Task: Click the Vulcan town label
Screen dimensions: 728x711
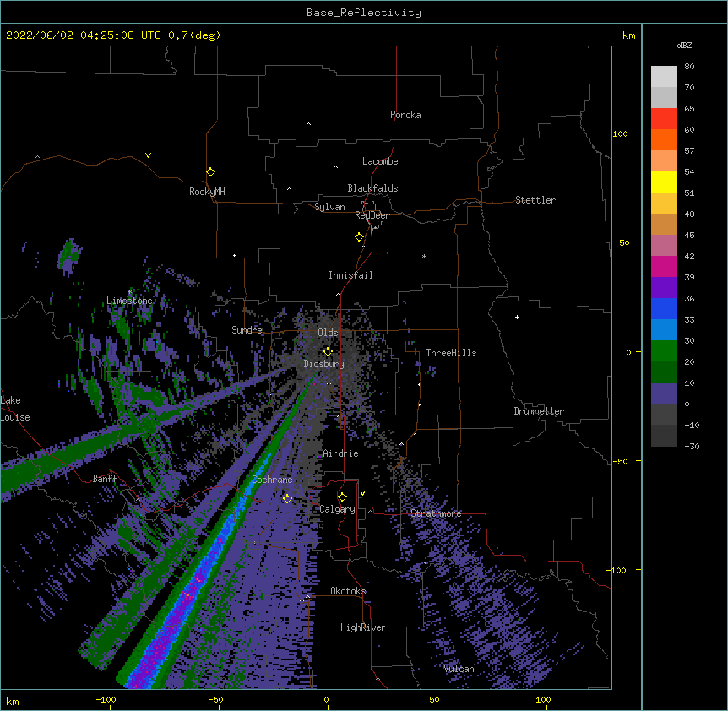Action: tap(459, 669)
